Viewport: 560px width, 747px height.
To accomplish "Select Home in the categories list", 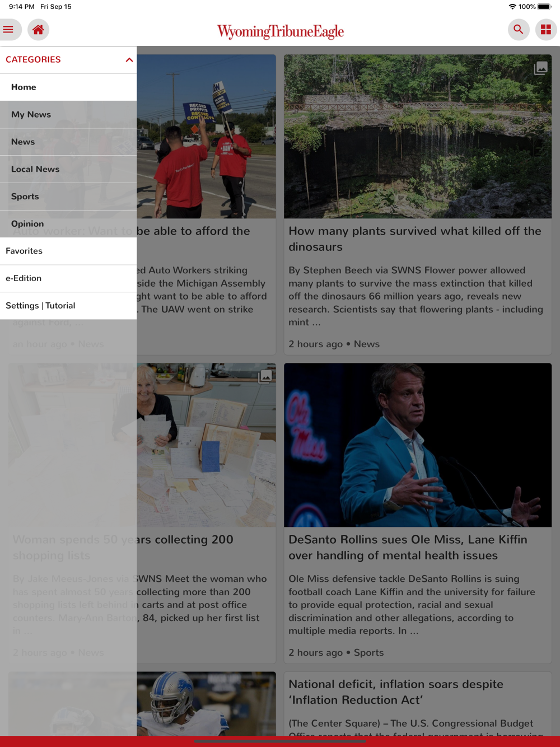I will click(x=68, y=87).
